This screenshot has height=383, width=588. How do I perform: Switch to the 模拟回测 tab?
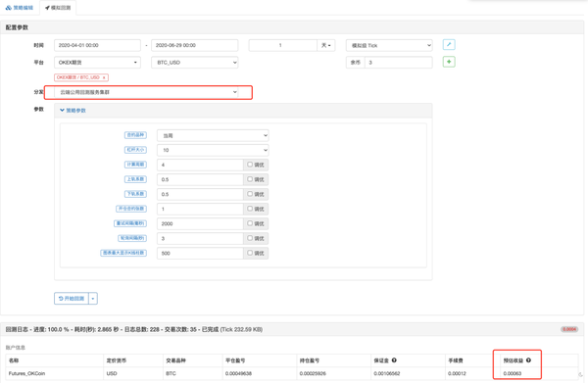pyautogui.click(x=58, y=8)
